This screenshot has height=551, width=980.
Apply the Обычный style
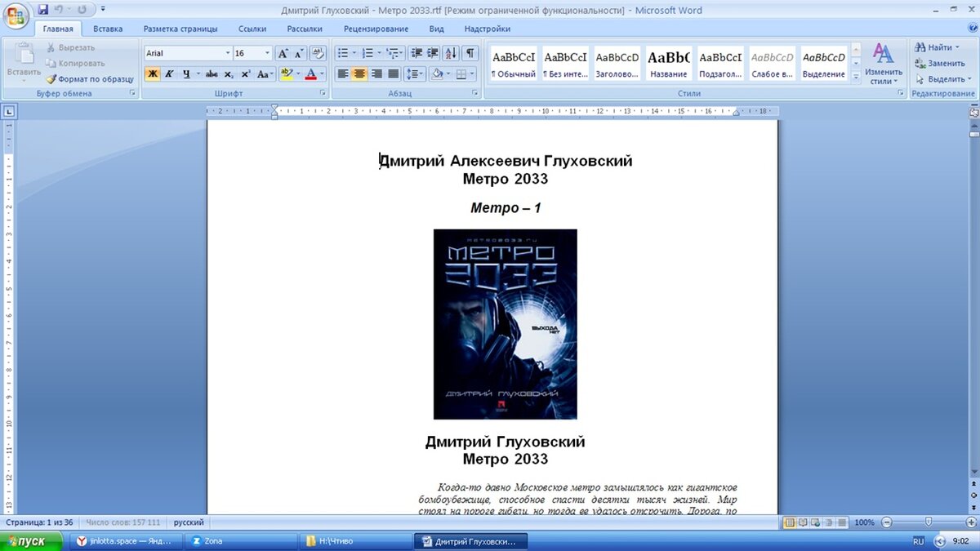click(x=514, y=63)
